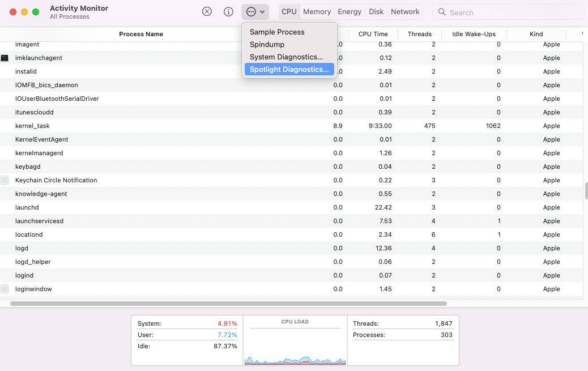Click the Stop process (X) toolbar icon
This screenshot has height=371, width=588.
coord(207,12)
